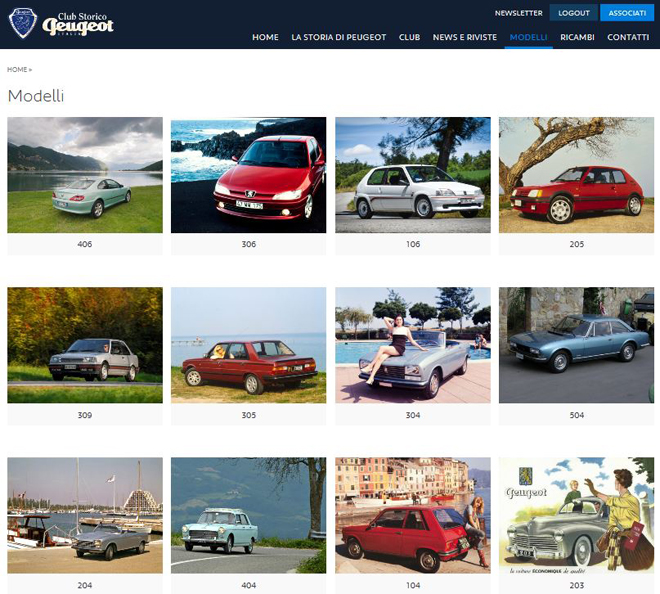Open the Newsletter link

[519, 13]
